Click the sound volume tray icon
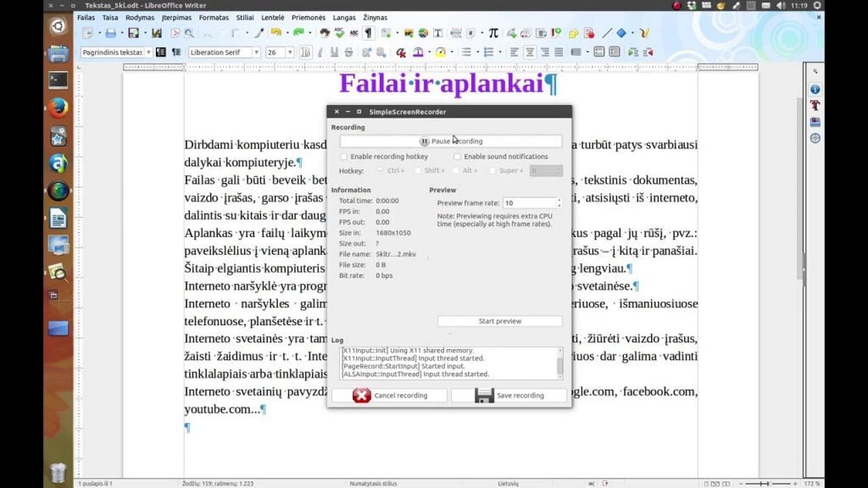 point(781,6)
